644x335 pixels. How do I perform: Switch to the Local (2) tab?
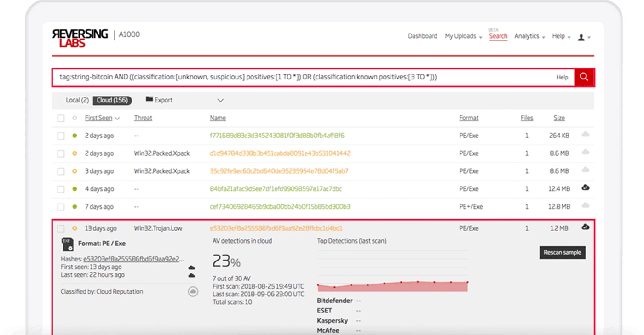(77, 100)
